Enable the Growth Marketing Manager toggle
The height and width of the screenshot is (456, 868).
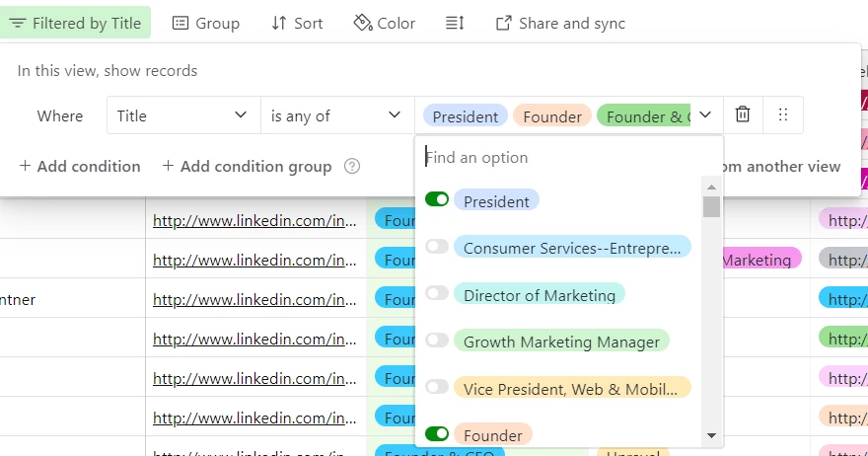[x=437, y=341]
